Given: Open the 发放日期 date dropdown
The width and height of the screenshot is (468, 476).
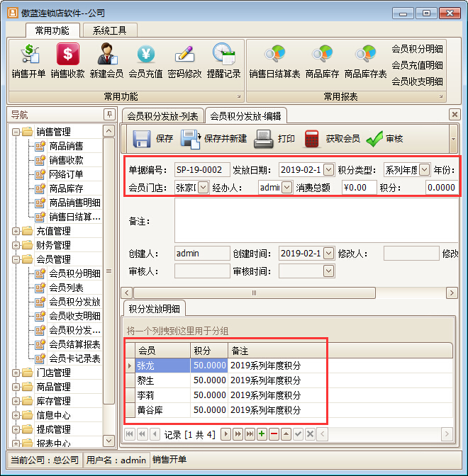Looking at the screenshot, I should point(328,169).
